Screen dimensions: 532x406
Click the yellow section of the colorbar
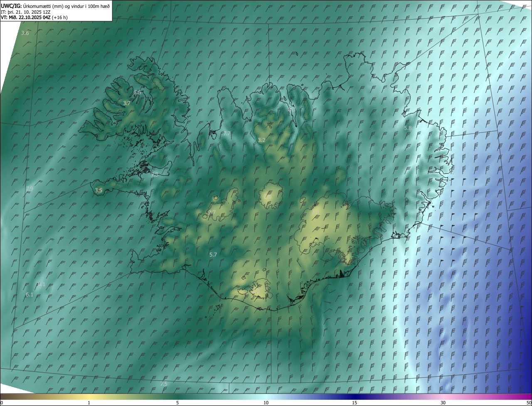pyautogui.click(x=89, y=397)
